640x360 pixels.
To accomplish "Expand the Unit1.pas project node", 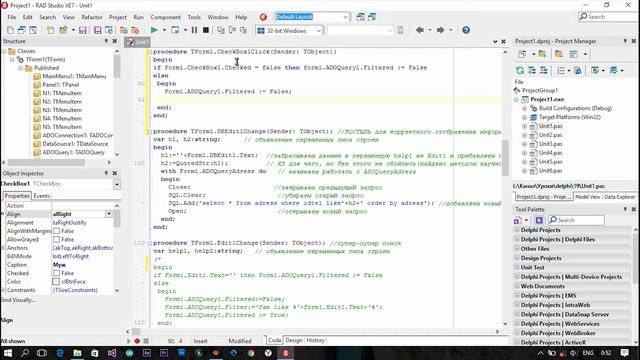I will point(524,127).
